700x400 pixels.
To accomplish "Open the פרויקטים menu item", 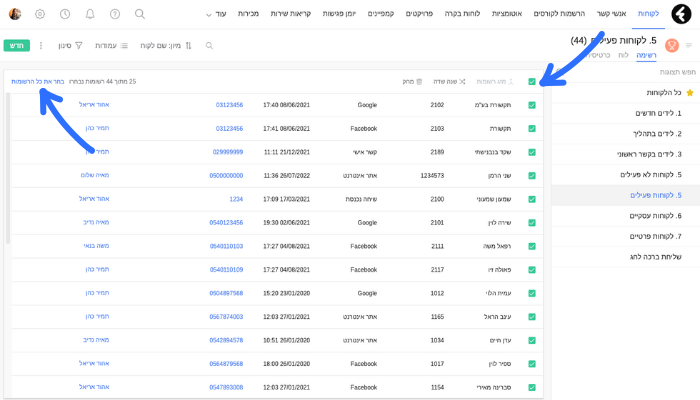I will 419,13.
